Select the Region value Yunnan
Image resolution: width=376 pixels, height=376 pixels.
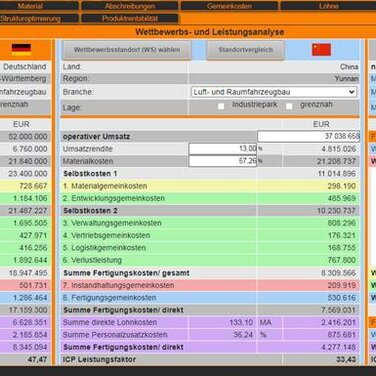pyautogui.click(x=347, y=79)
